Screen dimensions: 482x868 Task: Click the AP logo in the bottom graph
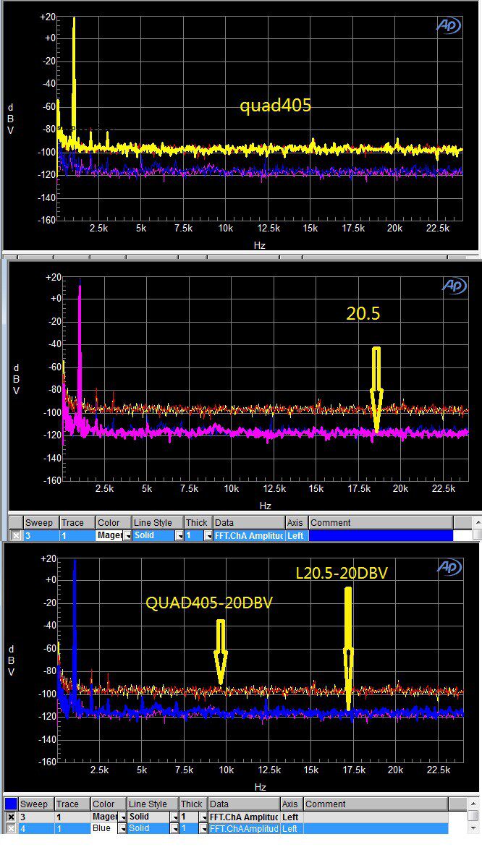tap(449, 567)
